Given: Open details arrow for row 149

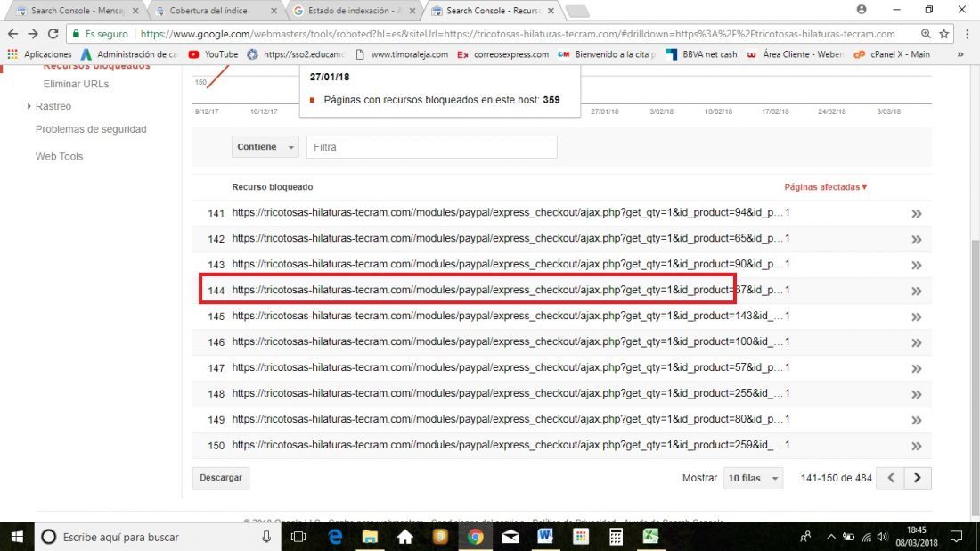Looking at the screenshot, I should (x=916, y=420).
